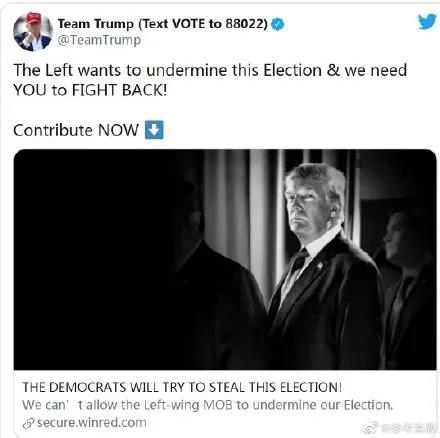Follow the secure.winred.com domain link

click(x=92, y=423)
